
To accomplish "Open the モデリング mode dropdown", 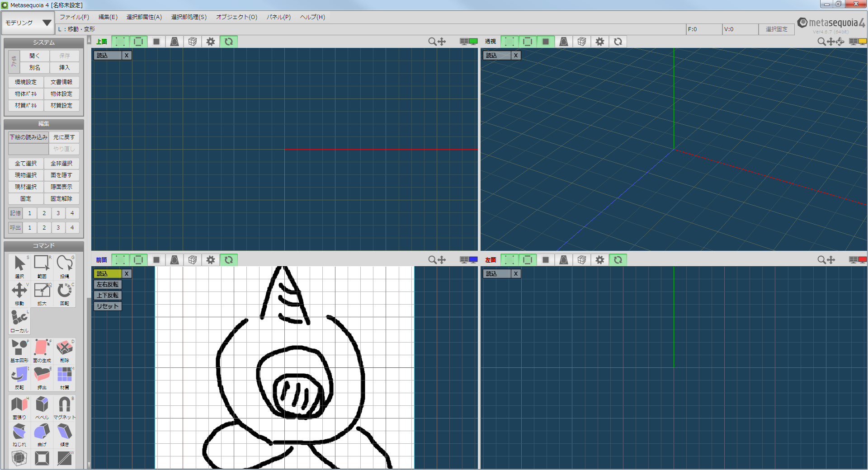I will tap(28, 23).
